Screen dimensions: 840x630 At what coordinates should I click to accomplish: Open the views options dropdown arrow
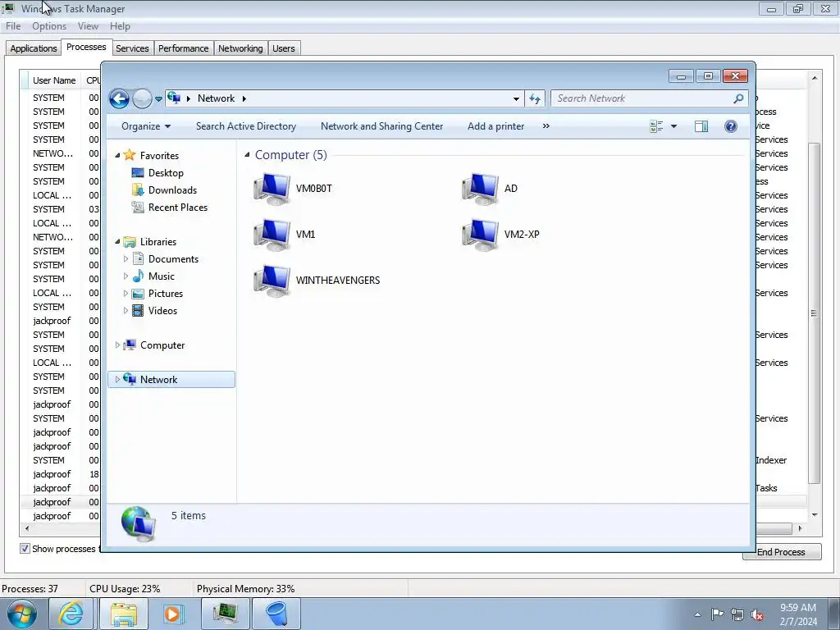click(674, 126)
